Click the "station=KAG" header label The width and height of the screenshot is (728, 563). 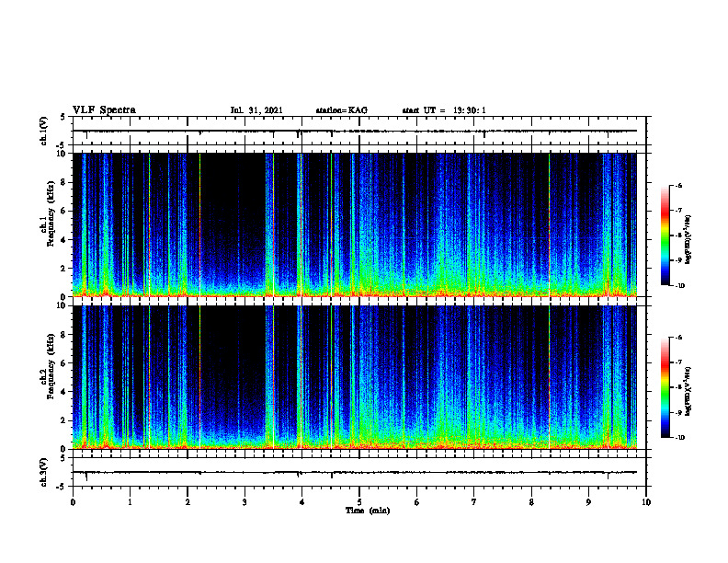coord(342,110)
